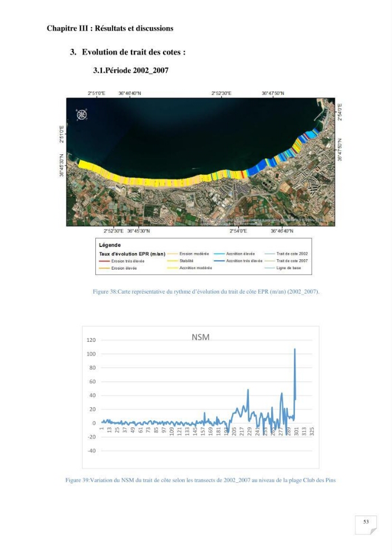Click top map coordinate label 2°52'30"E
The image size is (392, 555).
click(222, 93)
